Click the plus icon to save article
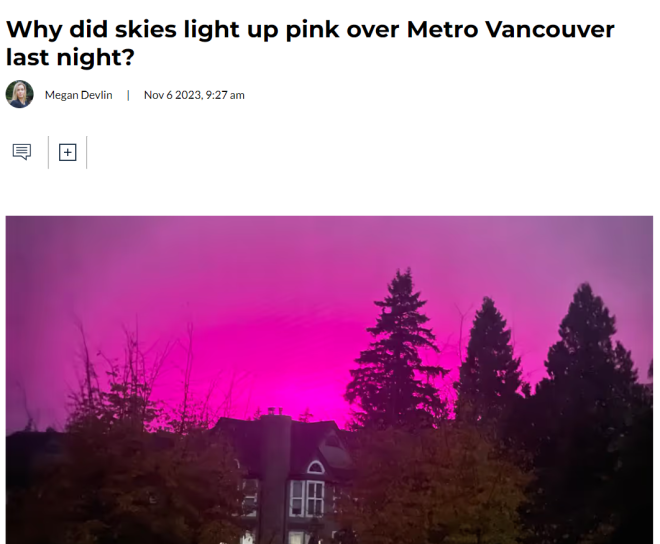 click(x=67, y=152)
